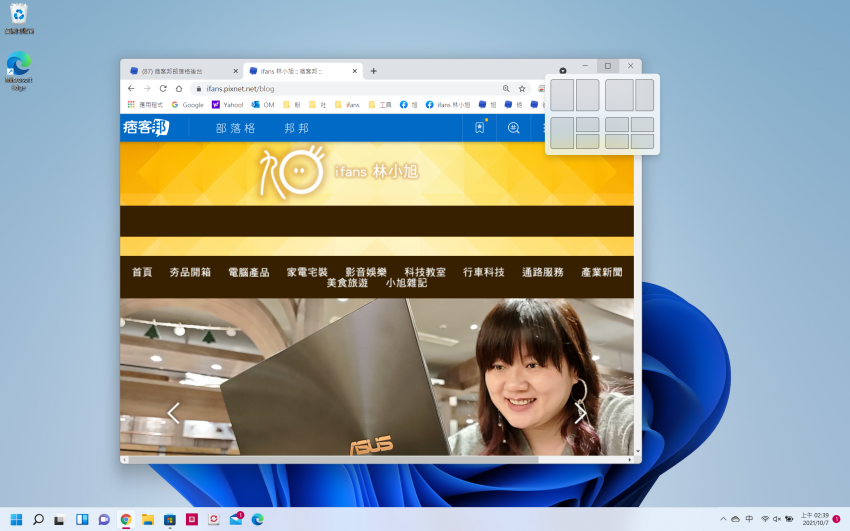The height and width of the screenshot is (531, 850).
Task: Open the Chat icon on the taskbar
Action: point(104,520)
